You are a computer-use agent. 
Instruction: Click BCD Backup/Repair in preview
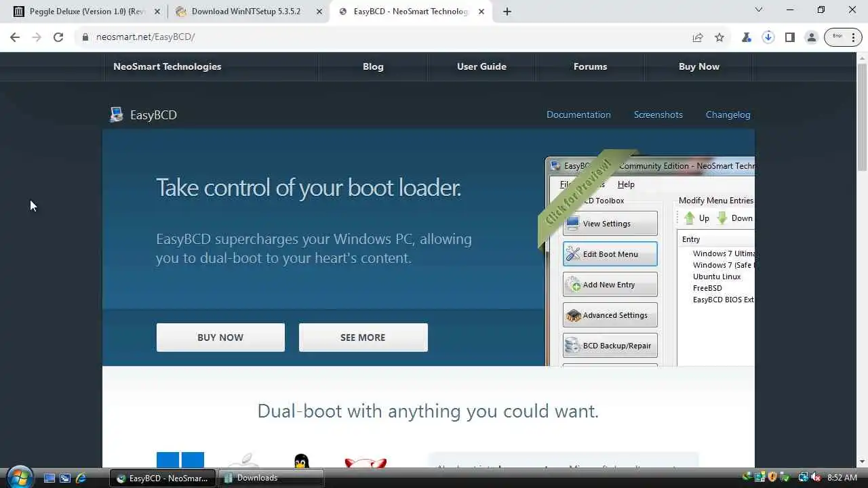[x=610, y=346]
